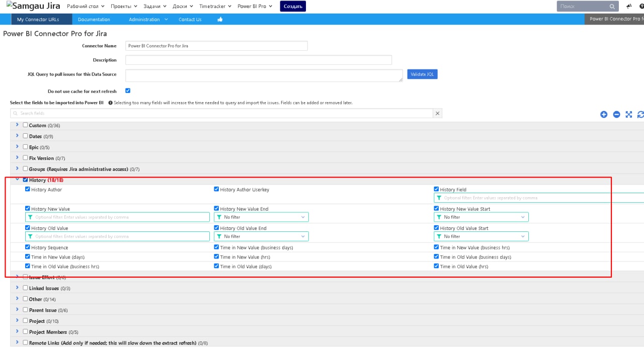
Task: Check the Custom group checkbox
Action: [x=26, y=125]
